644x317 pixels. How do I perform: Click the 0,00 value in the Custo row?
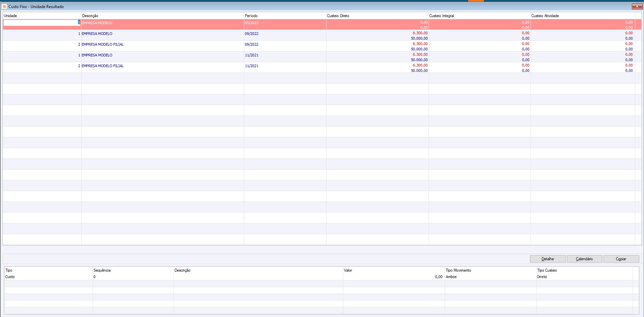pos(439,277)
